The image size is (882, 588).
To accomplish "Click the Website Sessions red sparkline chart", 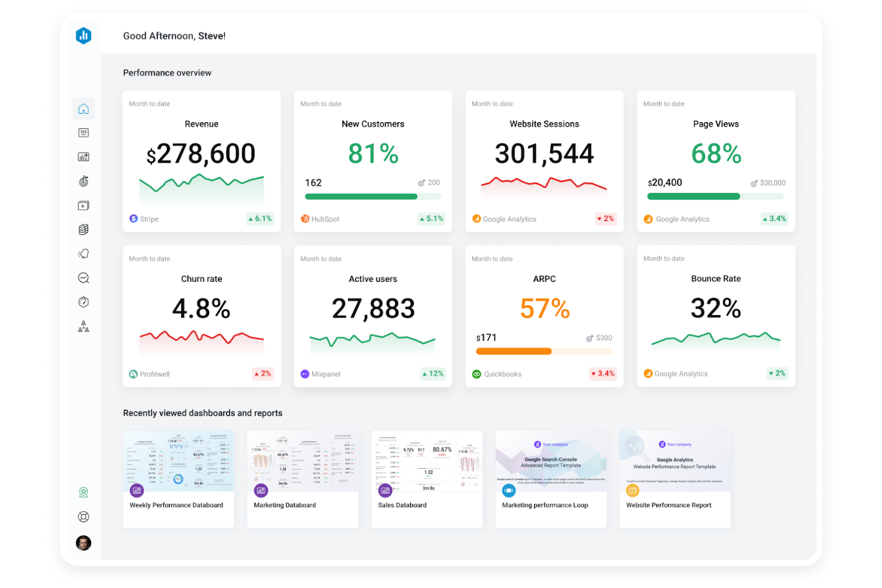I will [x=544, y=186].
